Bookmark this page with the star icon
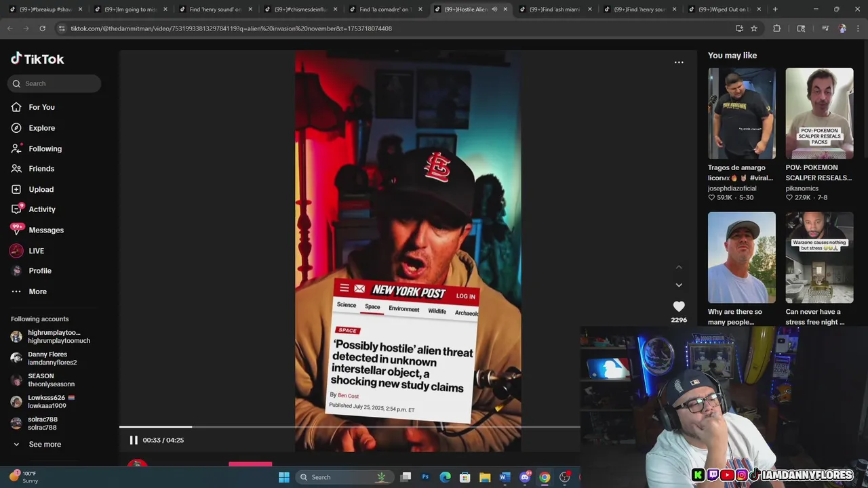Screen dimensions: 868x488 [x=754, y=28]
